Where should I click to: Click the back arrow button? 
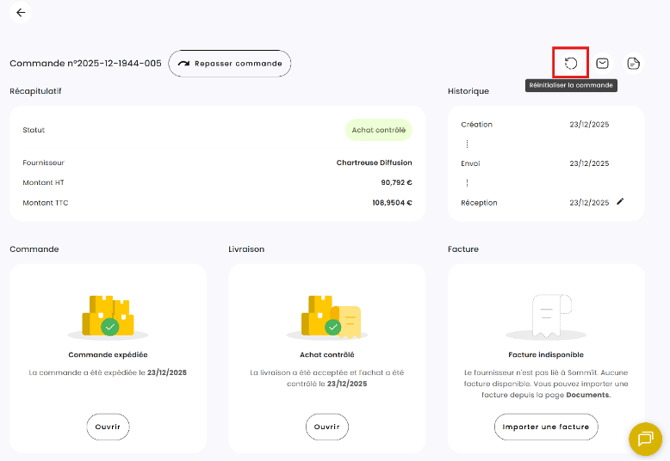(21, 13)
